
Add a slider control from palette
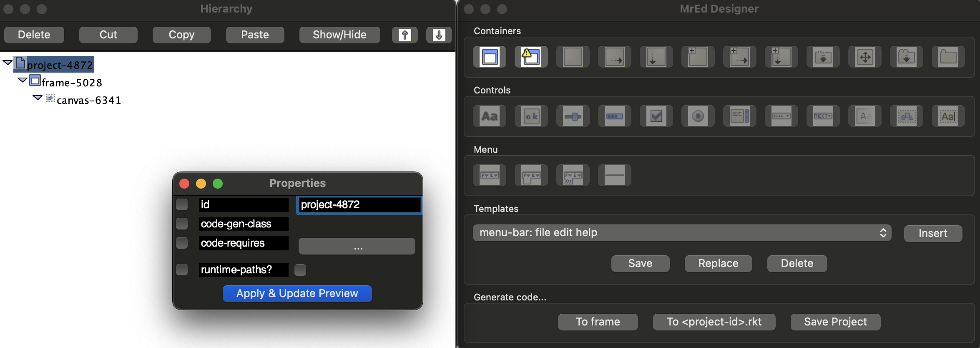click(x=573, y=116)
